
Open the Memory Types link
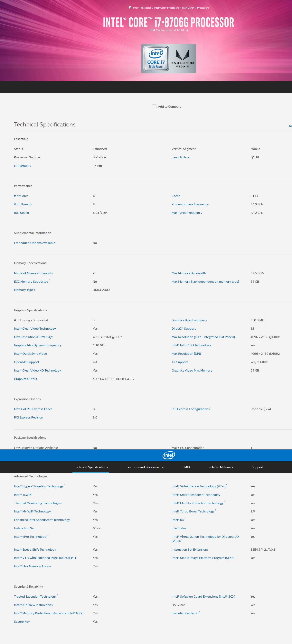(x=24, y=290)
